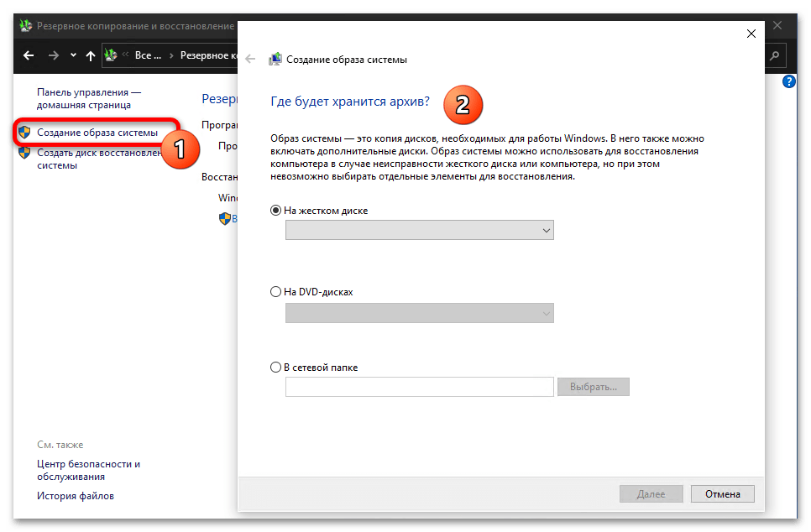Open История файлов link
Screen dimensions: 811x532
pyautogui.click(x=76, y=496)
